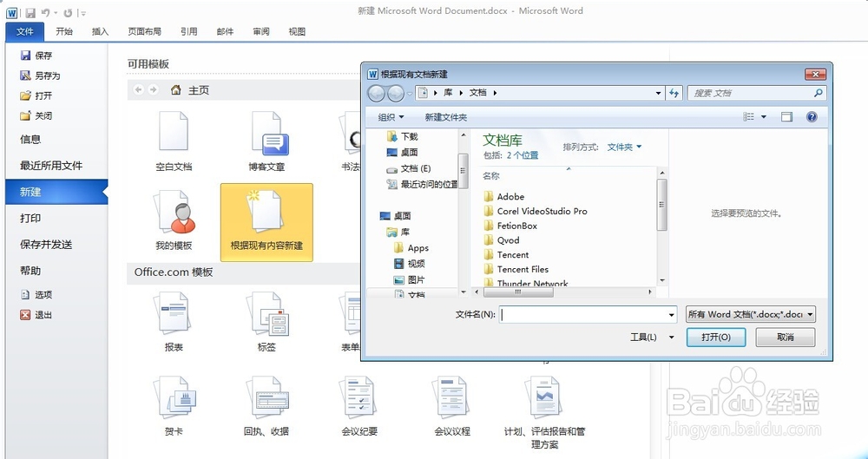The width and height of the screenshot is (868, 459).
Task: Click the 2 个位置 locations link
Action: [523, 155]
